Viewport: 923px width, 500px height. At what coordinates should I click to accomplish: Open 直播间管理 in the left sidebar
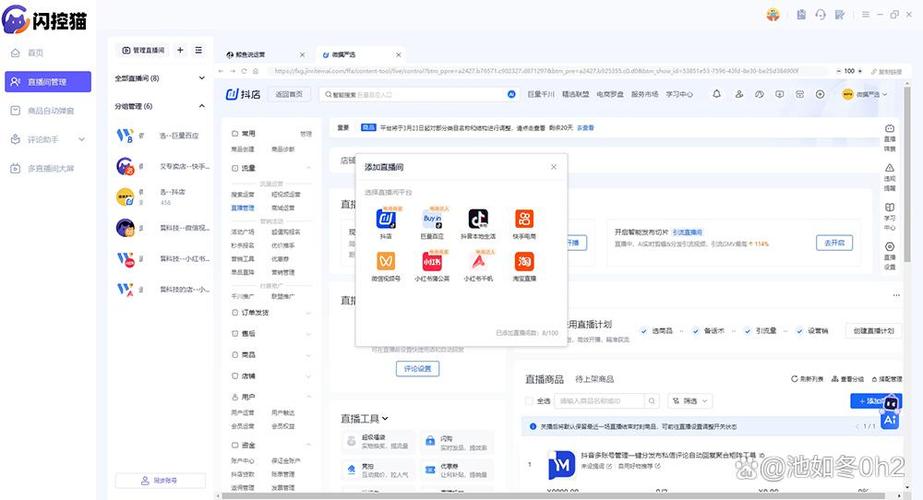[x=48, y=82]
